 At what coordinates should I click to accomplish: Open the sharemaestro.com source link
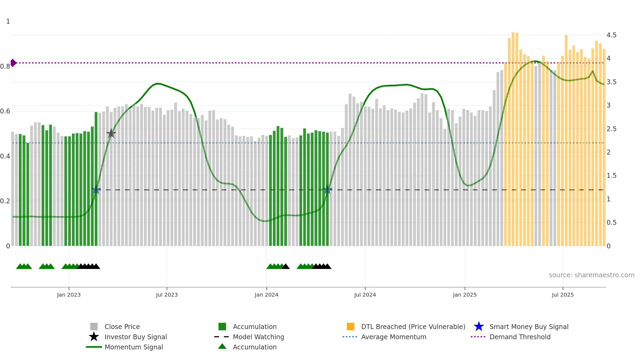tap(591, 275)
